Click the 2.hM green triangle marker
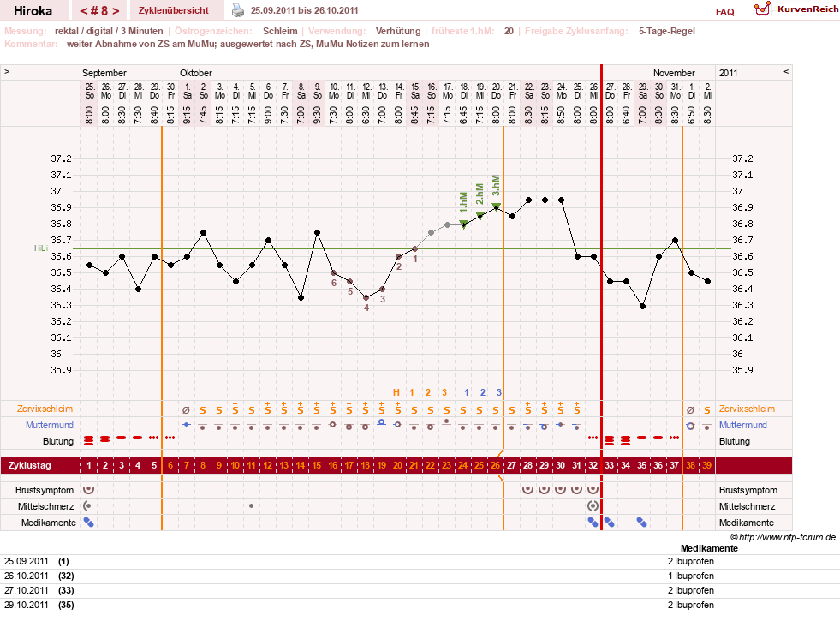Viewport: 840px width, 633px height. [x=480, y=216]
